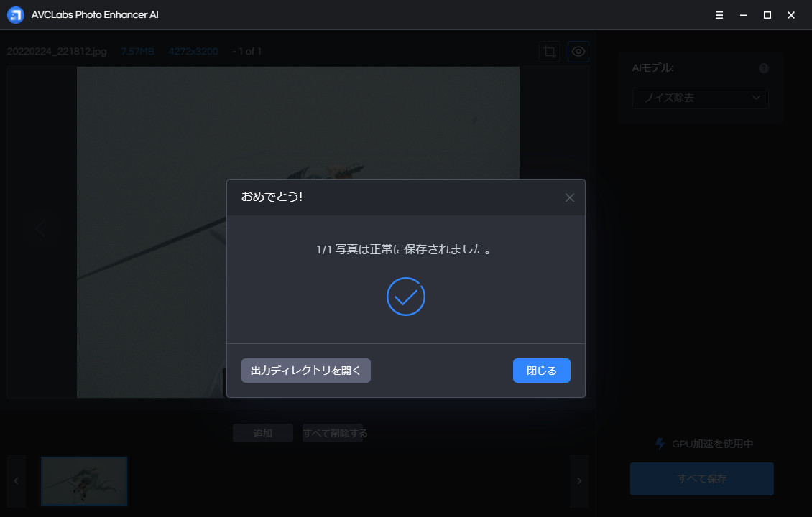
Task: Open the hamburger menu in title bar
Action: pyautogui.click(x=719, y=15)
